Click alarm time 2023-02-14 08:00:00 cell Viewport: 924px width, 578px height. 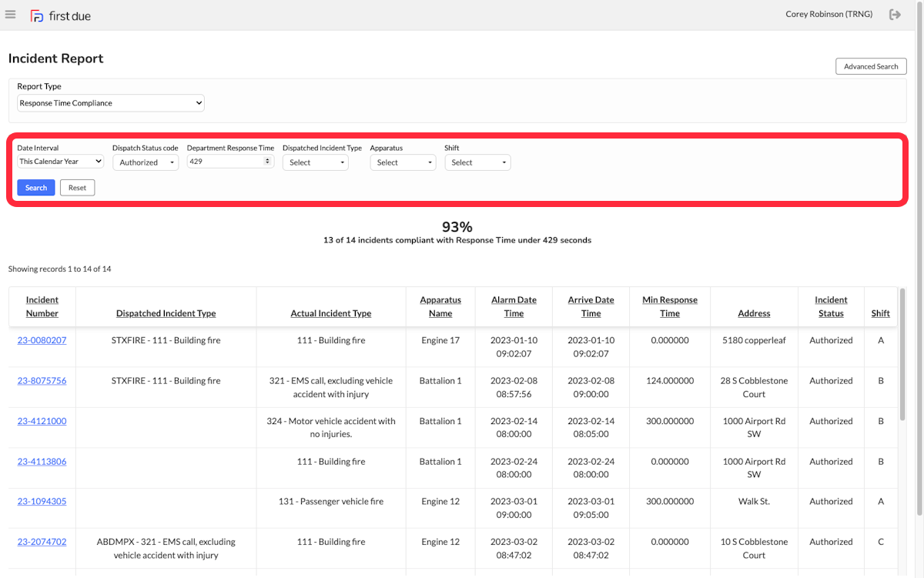(x=514, y=427)
